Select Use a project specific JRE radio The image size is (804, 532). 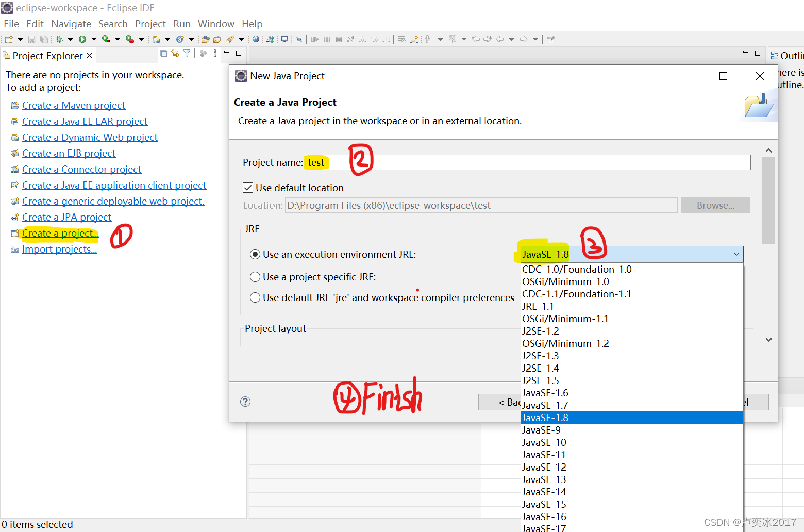tap(255, 277)
